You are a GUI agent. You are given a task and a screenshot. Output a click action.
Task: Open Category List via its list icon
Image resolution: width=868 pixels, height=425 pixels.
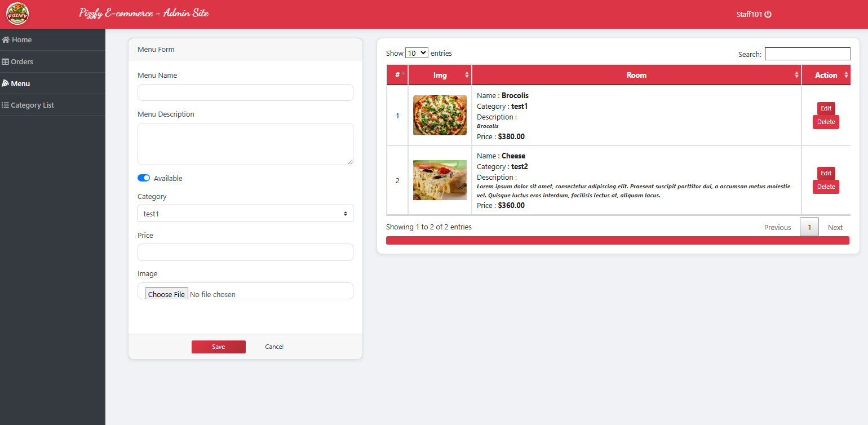click(6, 105)
